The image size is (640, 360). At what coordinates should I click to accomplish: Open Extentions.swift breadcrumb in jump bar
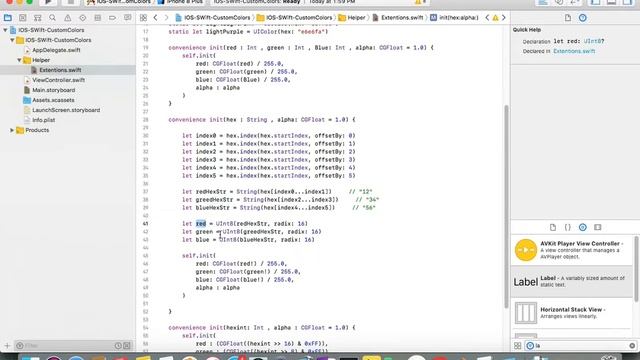tap(398, 18)
